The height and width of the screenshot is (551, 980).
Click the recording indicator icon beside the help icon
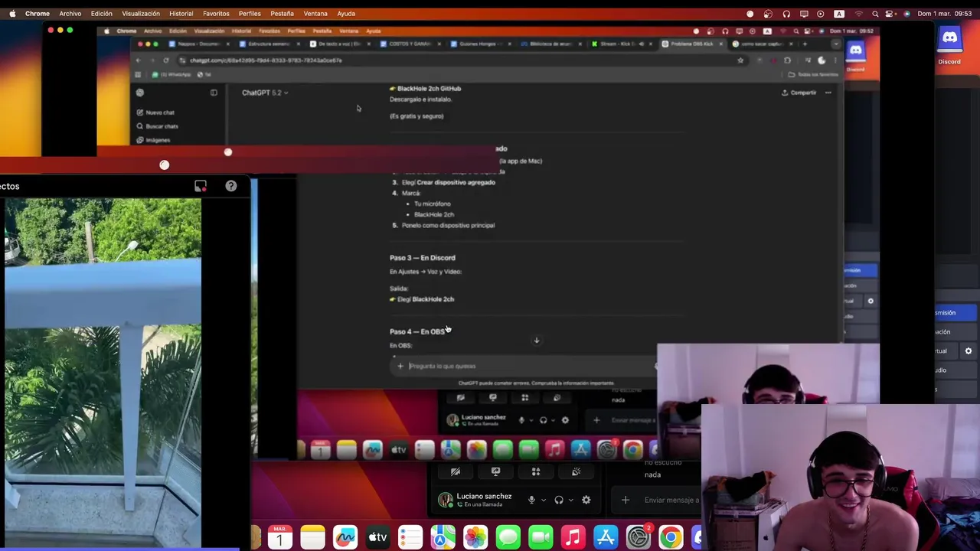(x=201, y=186)
